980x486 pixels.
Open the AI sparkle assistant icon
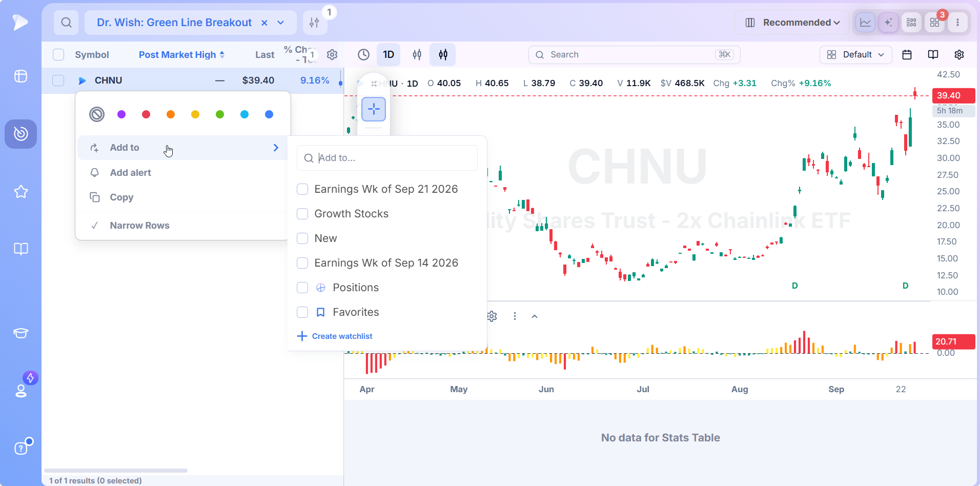point(888,23)
